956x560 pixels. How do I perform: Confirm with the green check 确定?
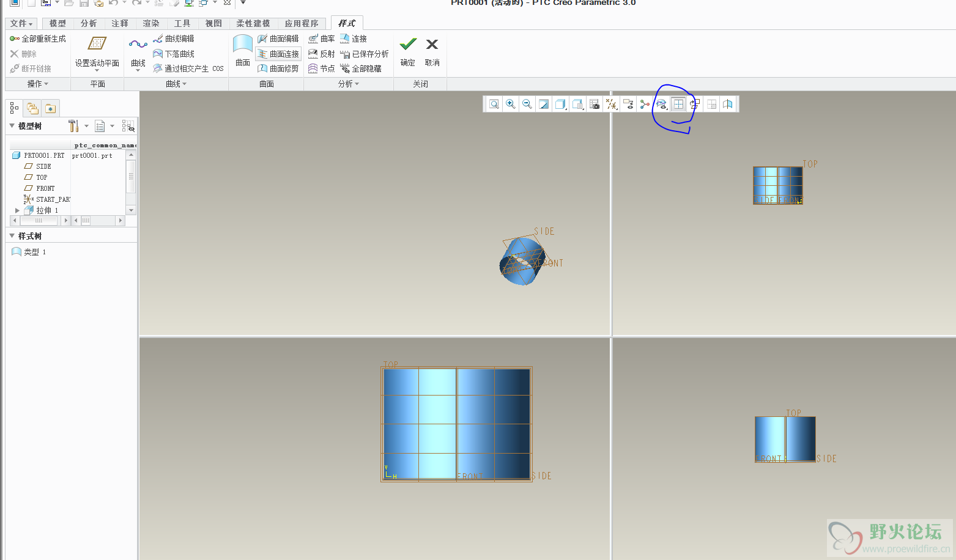tap(408, 51)
